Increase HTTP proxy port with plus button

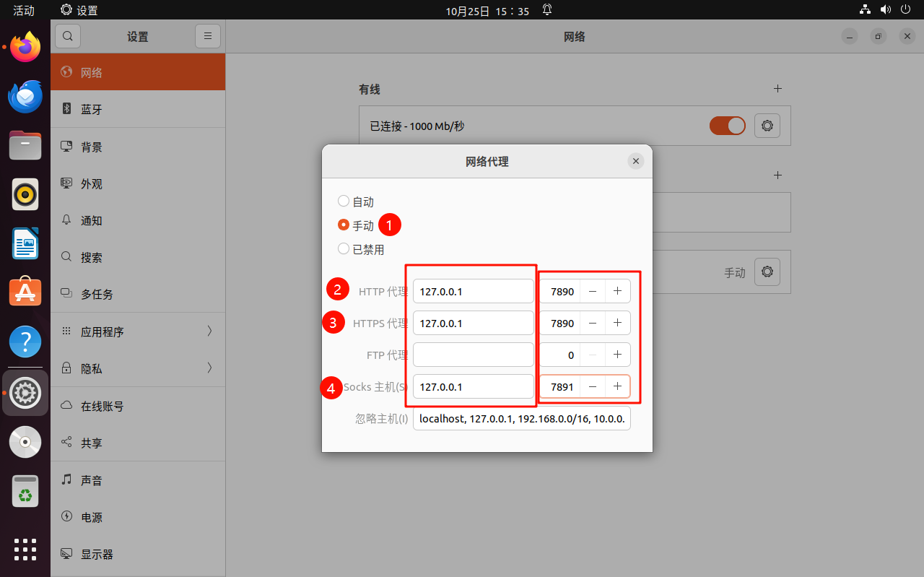pyautogui.click(x=617, y=291)
